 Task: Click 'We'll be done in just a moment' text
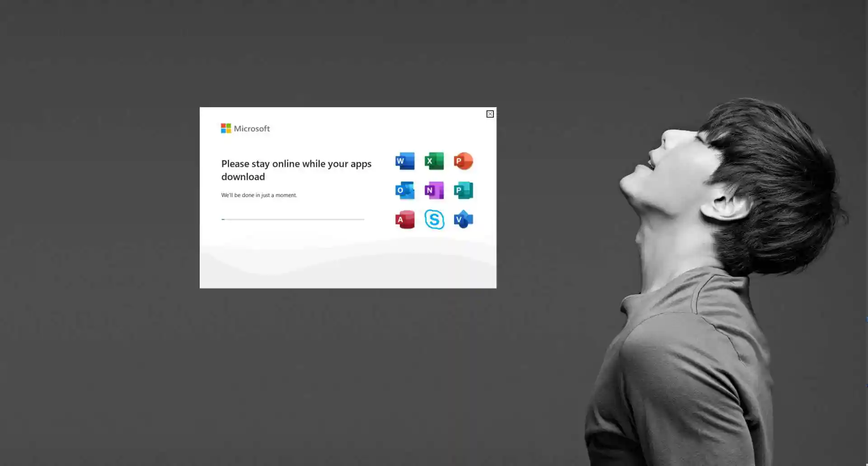[259, 195]
